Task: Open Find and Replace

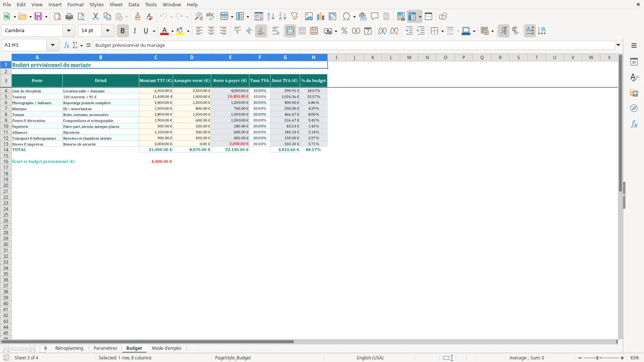Action: [x=198, y=16]
